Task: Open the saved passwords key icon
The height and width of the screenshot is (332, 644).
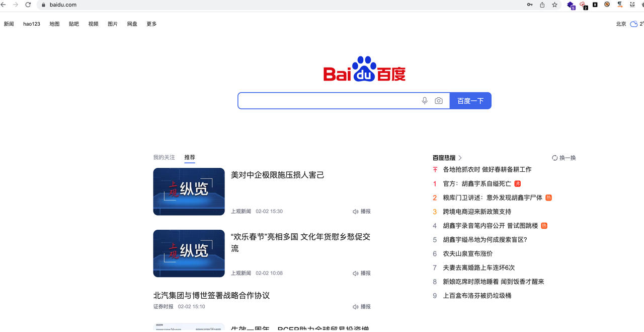Action: click(x=530, y=5)
